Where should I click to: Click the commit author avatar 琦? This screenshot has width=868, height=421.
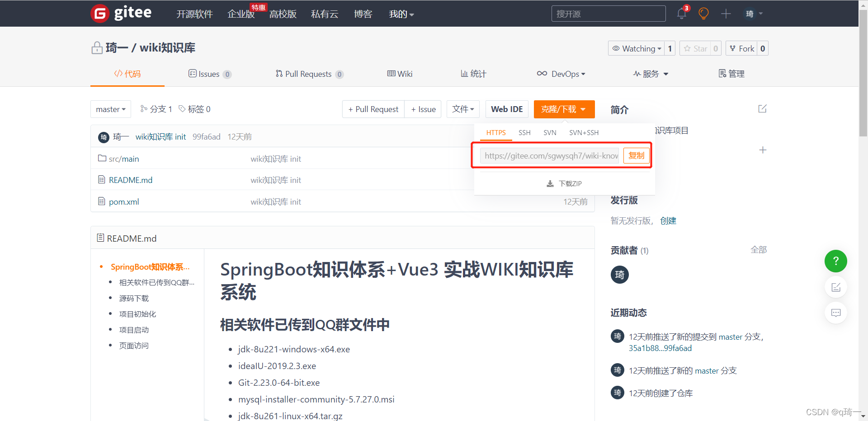tap(104, 137)
